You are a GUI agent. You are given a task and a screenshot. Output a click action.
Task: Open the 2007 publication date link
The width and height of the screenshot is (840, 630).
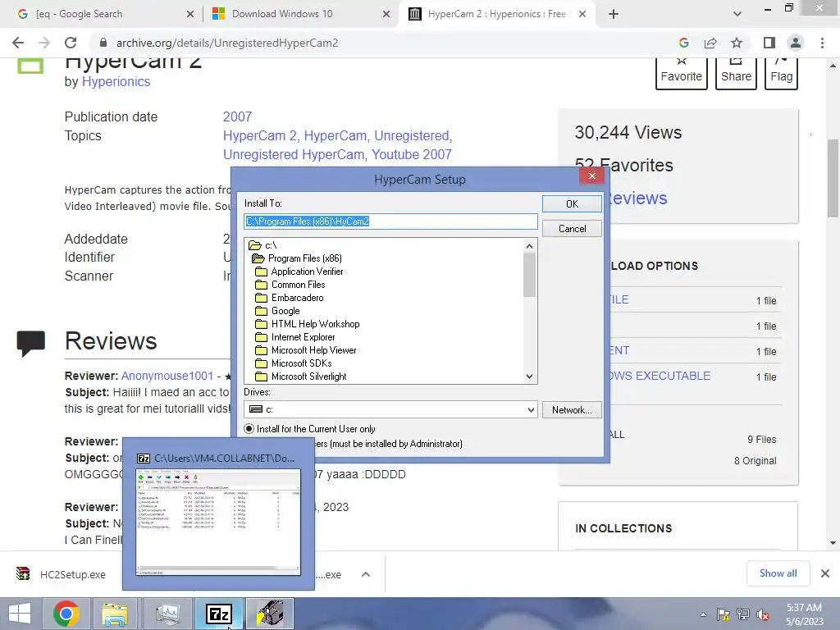[237, 116]
